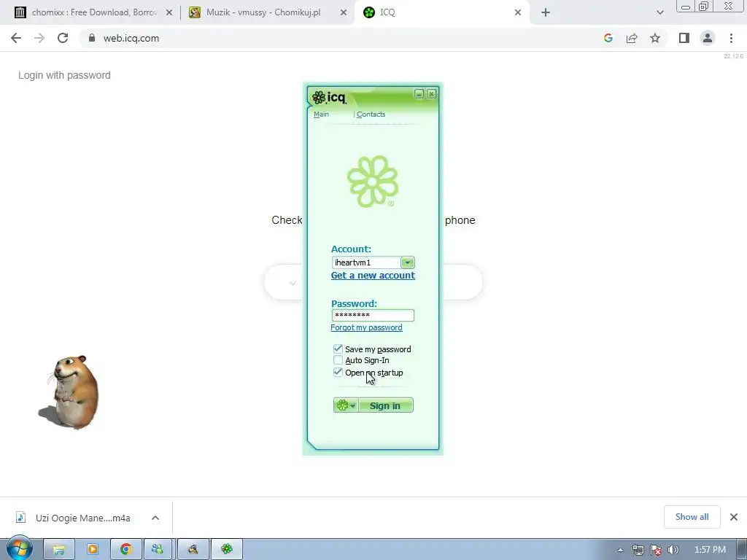Image resolution: width=747 pixels, height=560 pixels.
Task: Toggle the browser side panel icon
Action: pos(684,38)
